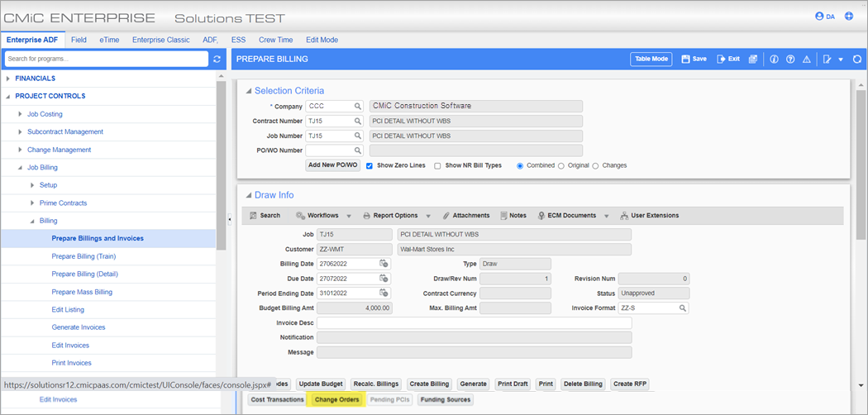The image size is (868, 415).
Task: Click the refresh icon beside program search
Action: (217, 59)
